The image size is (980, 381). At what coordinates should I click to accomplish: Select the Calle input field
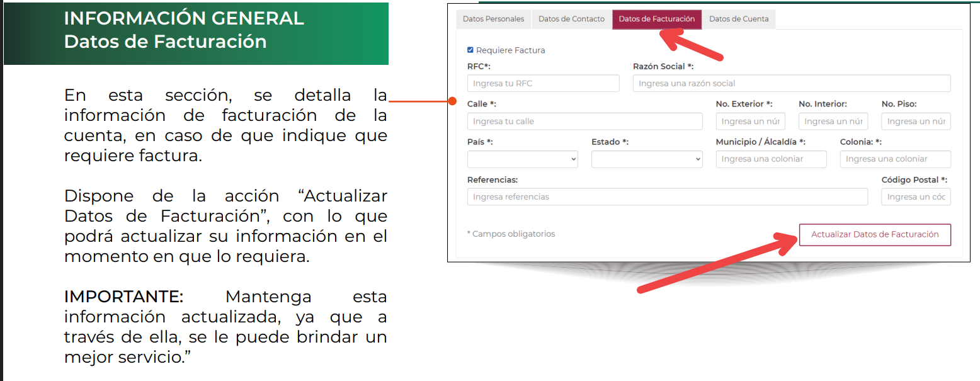(x=585, y=122)
